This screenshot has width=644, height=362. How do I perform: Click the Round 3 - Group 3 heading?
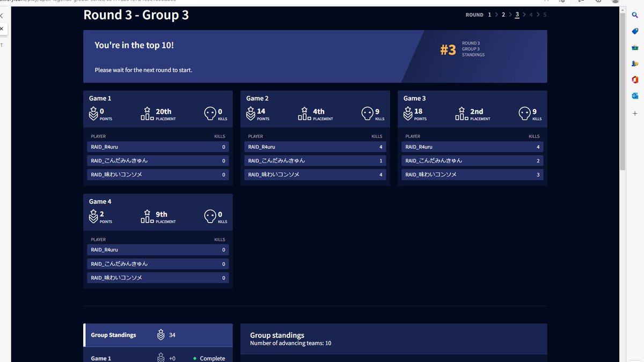coord(136,15)
